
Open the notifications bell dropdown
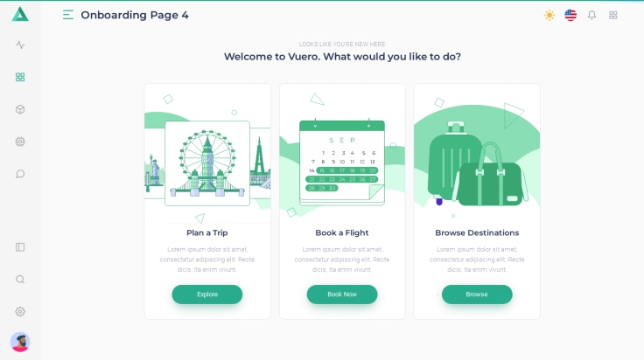click(591, 15)
